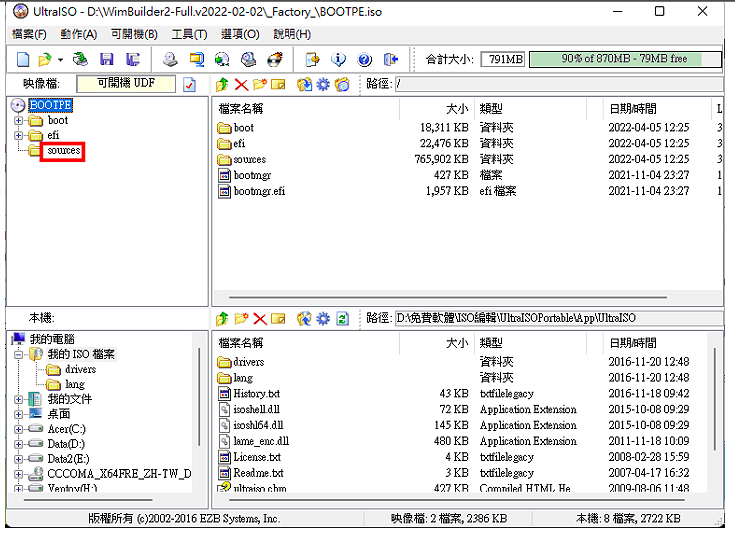Go up one level in the local pane
Screen dimensions: 735x535
(x=222, y=319)
